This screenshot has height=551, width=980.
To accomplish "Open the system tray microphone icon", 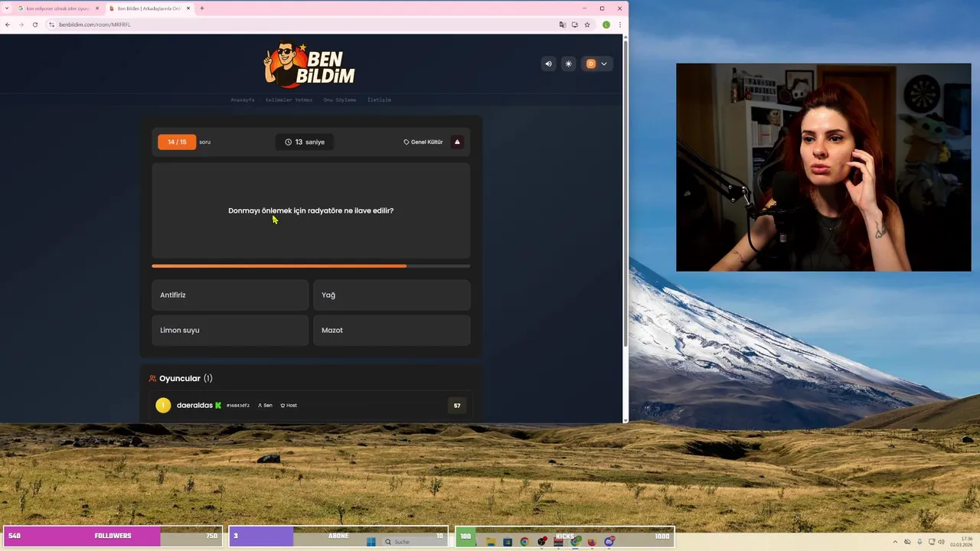I will pyautogui.click(x=920, y=542).
